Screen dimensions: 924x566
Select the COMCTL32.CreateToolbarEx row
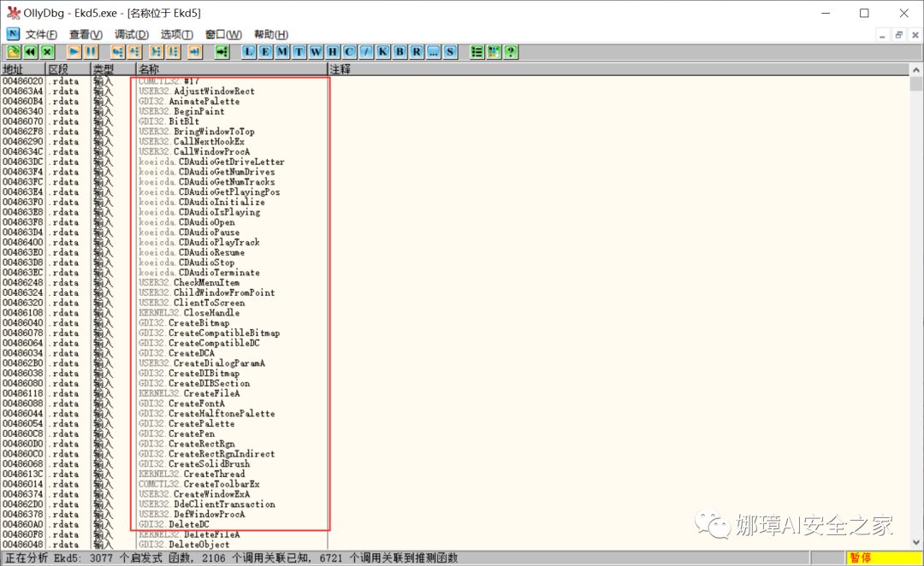(455, 484)
